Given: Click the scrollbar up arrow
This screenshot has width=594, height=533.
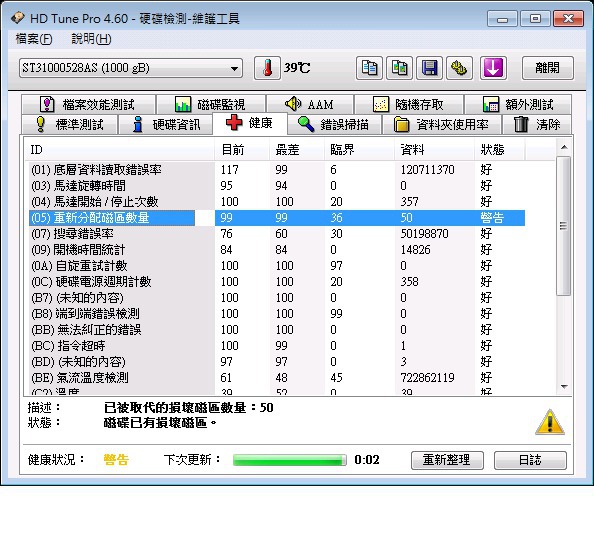Looking at the screenshot, I should pyautogui.click(x=564, y=147).
